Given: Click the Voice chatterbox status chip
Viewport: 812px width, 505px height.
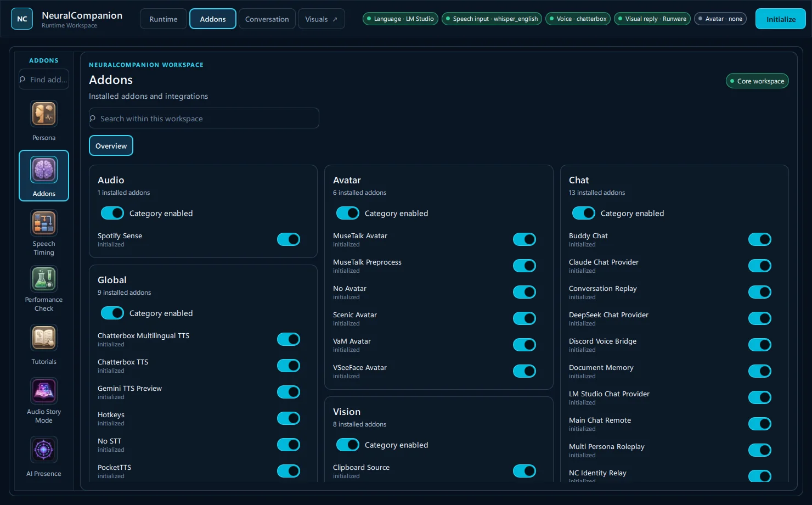Looking at the screenshot, I should [x=578, y=19].
